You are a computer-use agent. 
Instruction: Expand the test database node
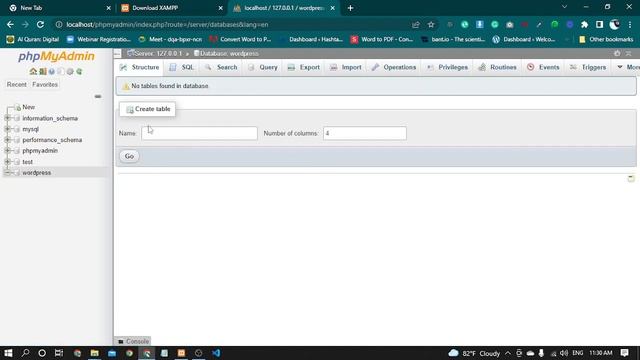click(x=7, y=162)
